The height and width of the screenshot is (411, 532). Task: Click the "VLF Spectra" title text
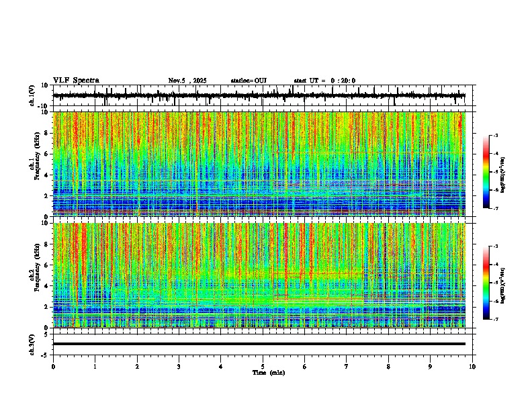pos(76,81)
